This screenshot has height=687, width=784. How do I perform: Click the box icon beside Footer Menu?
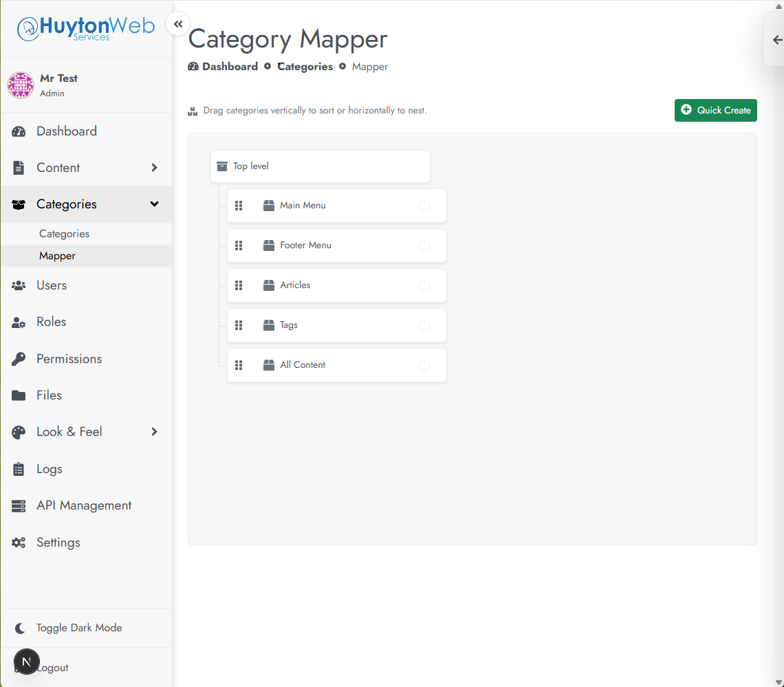pyautogui.click(x=269, y=246)
